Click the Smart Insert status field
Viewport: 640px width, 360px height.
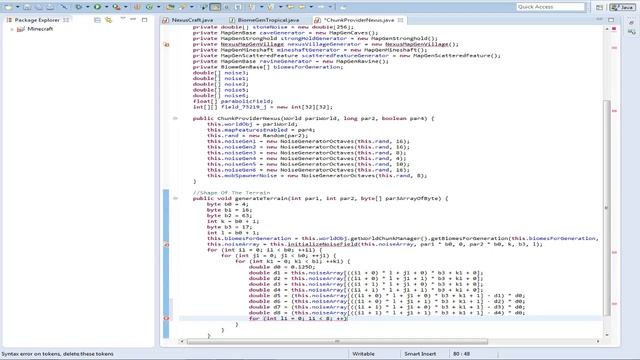point(420,354)
